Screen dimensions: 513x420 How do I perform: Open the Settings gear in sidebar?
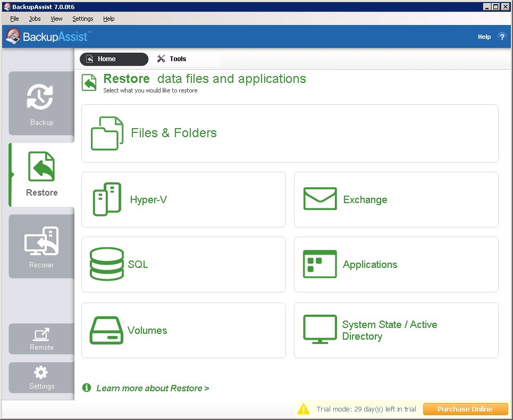[x=41, y=372]
